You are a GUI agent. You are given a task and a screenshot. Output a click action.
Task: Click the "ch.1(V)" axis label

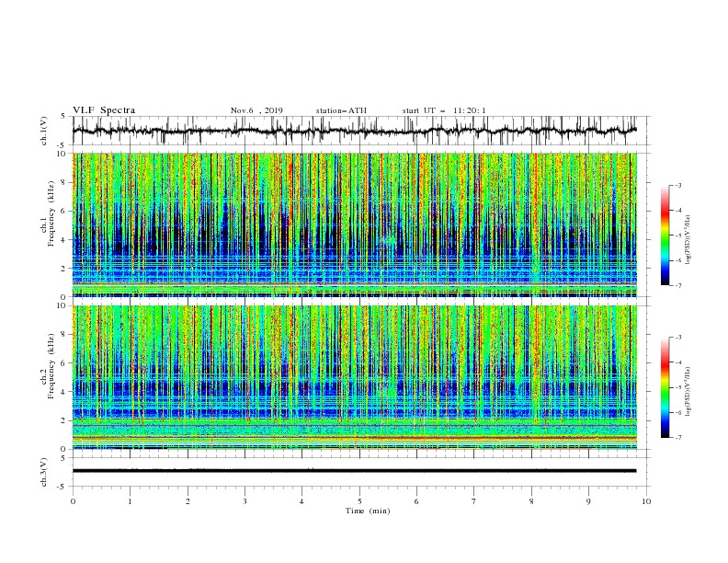(x=44, y=131)
